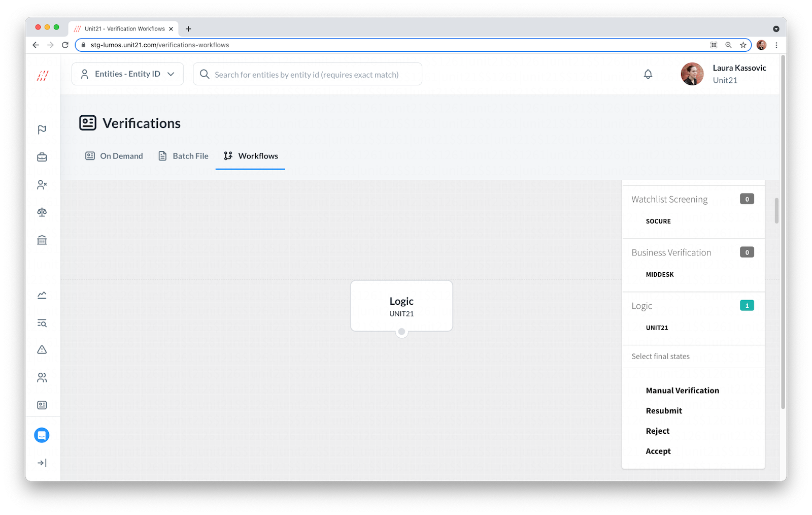
Task: Open Laura Kassovic's profile menu
Action: pos(724,74)
